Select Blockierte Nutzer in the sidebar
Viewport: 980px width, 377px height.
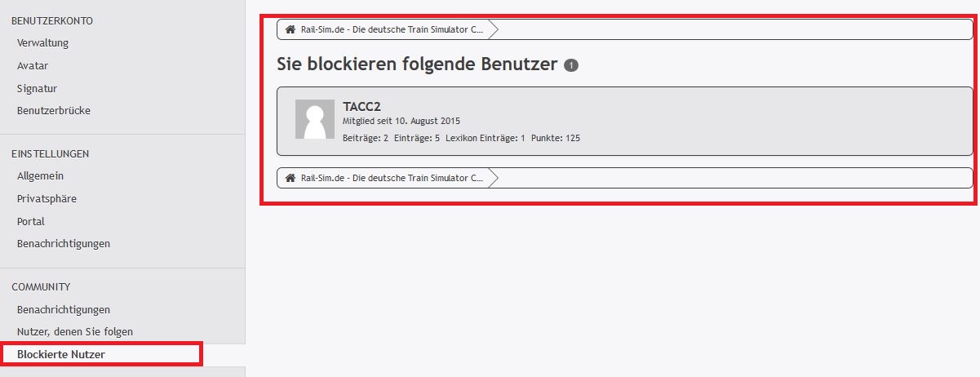[x=61, y=354]
